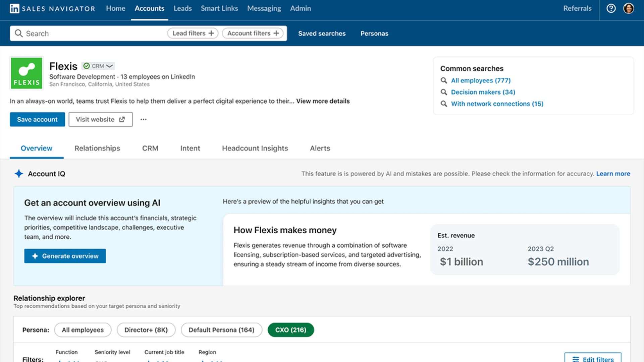Select the All employees persona pill
The height and width of the screenshot is (362, 644).
83,330
